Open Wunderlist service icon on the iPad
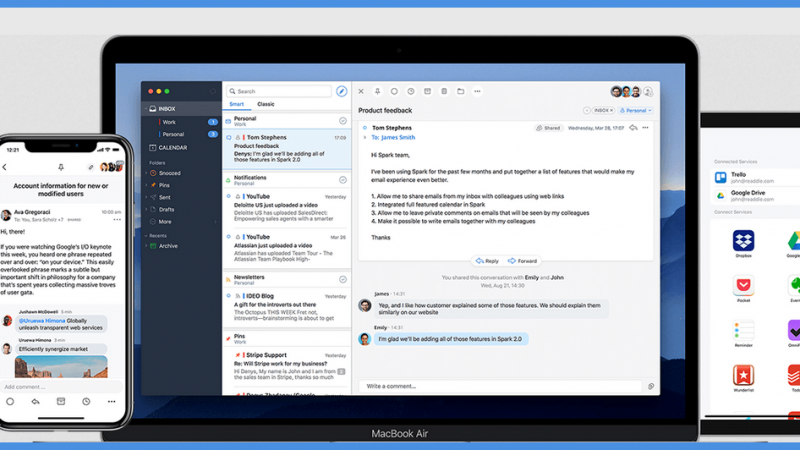The height and width of the screenshot is (450, 800). coord(743,375)
